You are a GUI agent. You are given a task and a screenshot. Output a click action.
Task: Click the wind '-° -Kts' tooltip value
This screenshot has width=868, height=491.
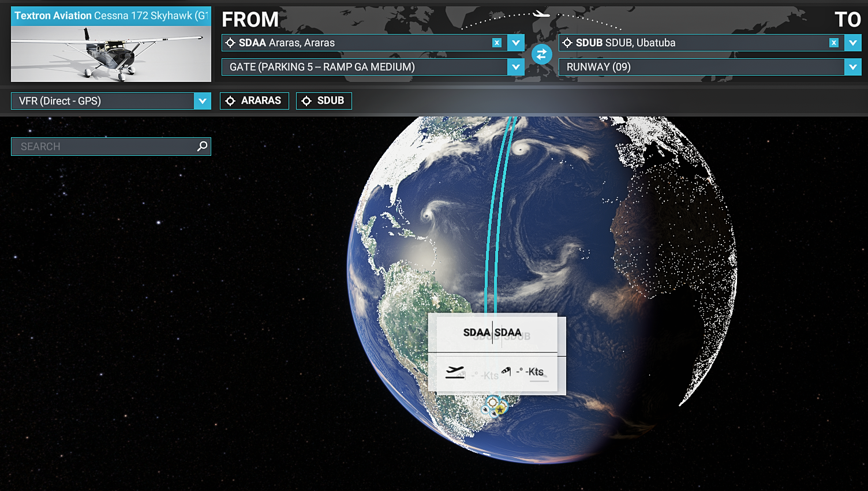tap(530, 372)
